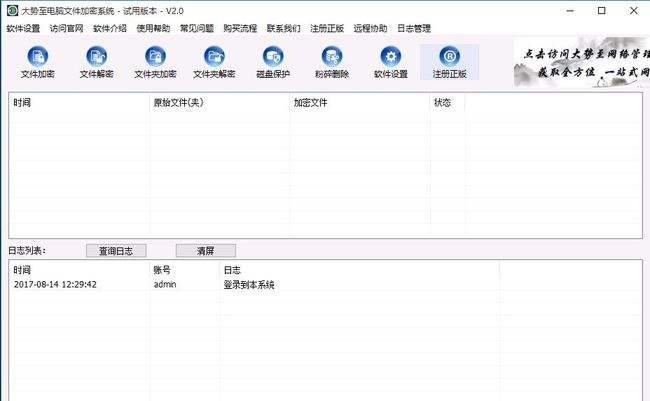
Task: Sort by 时间 column in encryption table
Action: 79,102
